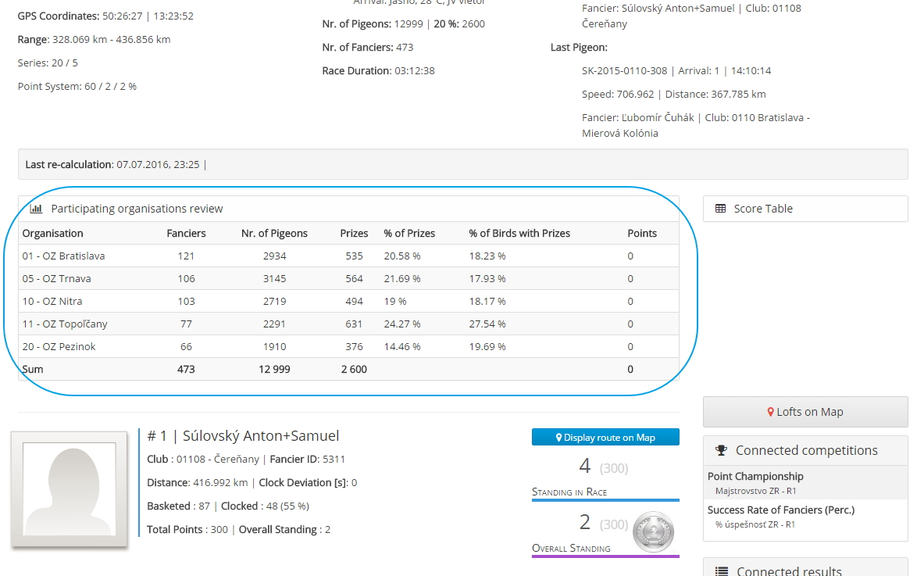This screenshot has width=924, height=576.
Task: Click the Standing in Race blue bar
Action: pos(605,500)
